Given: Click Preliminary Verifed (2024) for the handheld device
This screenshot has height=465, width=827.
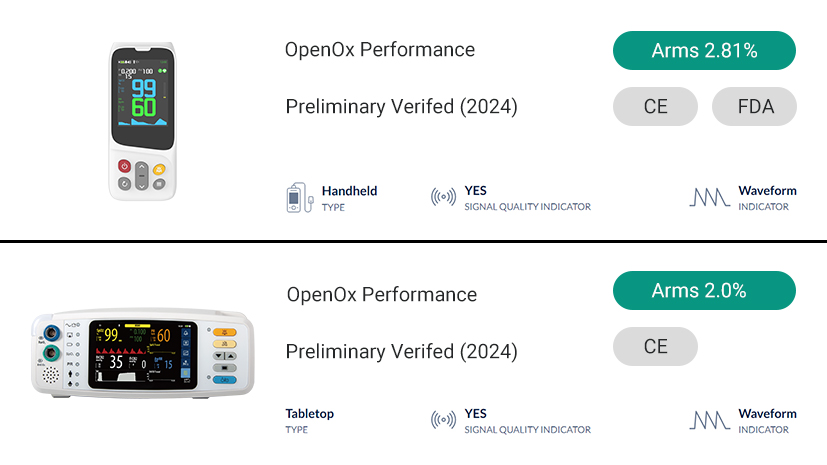Looking at the screenshot, I should point(401,107).
